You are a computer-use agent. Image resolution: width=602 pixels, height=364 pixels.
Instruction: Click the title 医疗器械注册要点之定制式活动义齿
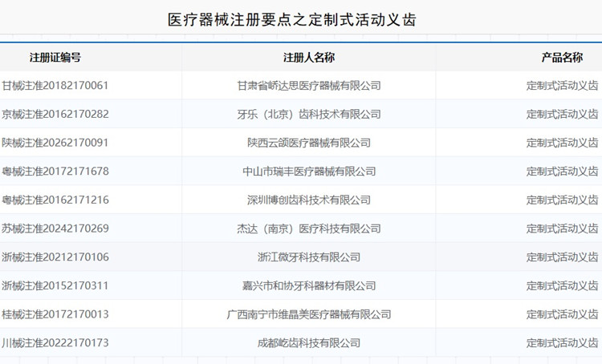click(292, 19)
